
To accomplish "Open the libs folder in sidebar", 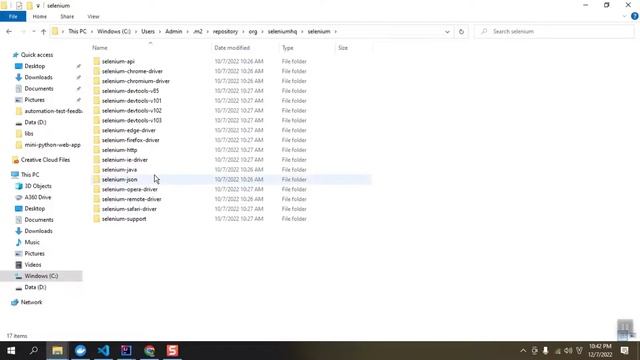I will [x=29, y=133].
